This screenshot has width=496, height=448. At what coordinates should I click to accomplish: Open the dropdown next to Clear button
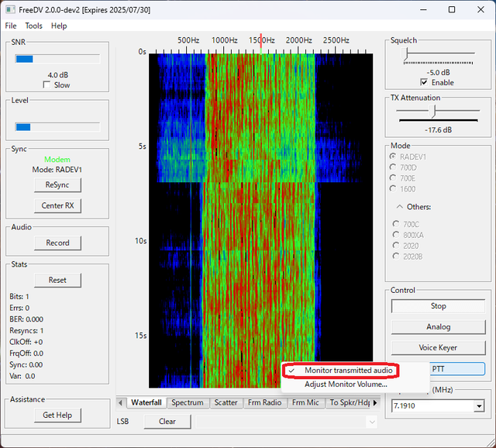[x=371, y=422]
